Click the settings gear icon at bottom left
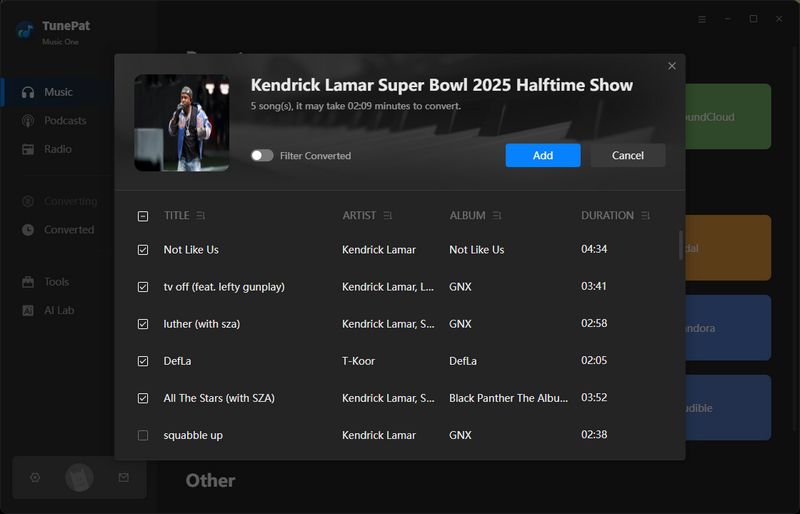Screen dimensions: 800x514 click(35, 478)
